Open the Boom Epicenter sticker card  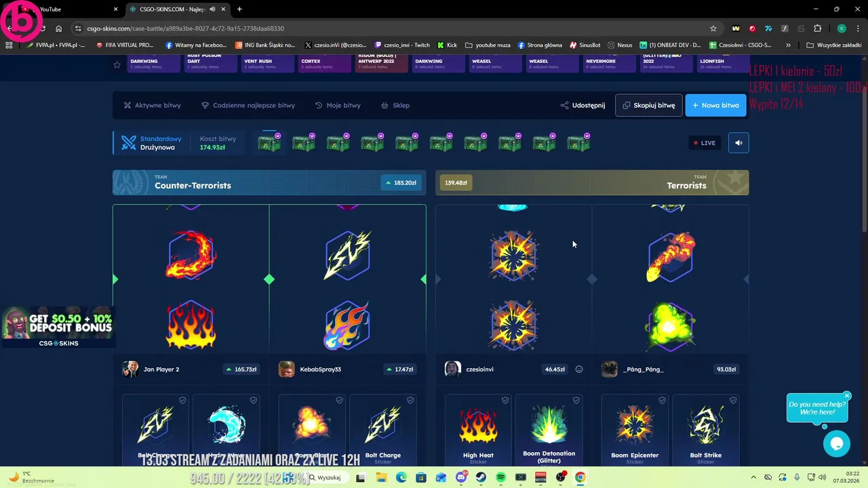point(635,430)
